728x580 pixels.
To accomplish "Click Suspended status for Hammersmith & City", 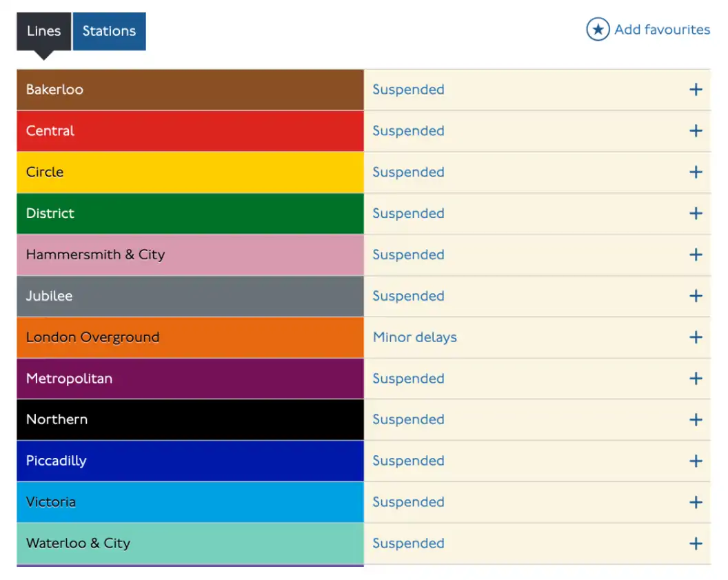I will 408,254.
